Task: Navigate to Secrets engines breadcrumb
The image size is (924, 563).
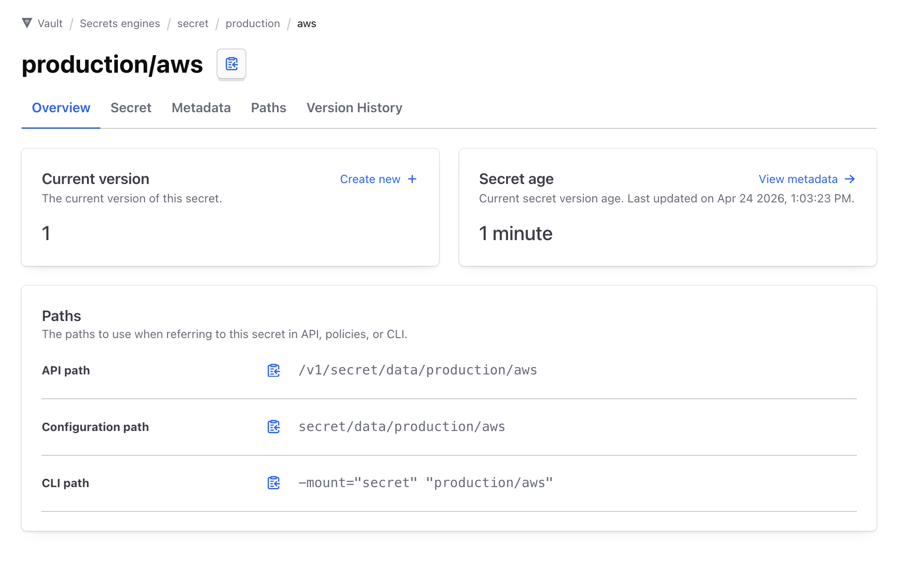Action: click(x=120, y=23)
